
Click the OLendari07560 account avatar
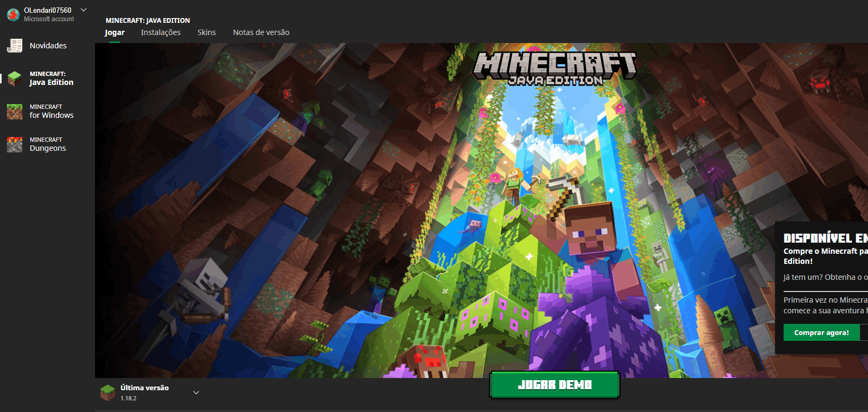pos(13,14)
